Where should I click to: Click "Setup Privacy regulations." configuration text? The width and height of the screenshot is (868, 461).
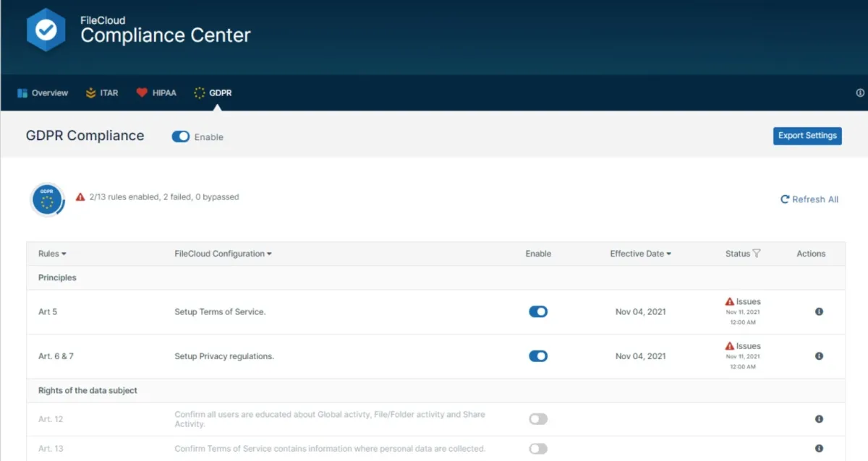click(x=224, y=356)
